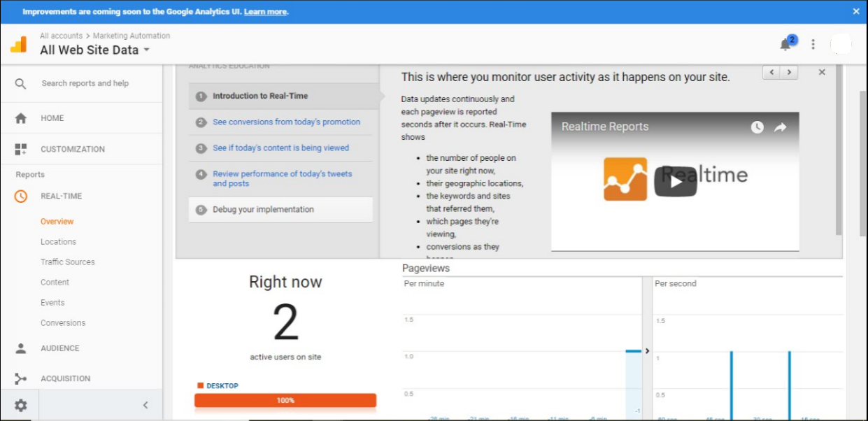The height and width of the screenshot is (421, 868).
Task: Select Overview under Real-Time
Action: 57,222
